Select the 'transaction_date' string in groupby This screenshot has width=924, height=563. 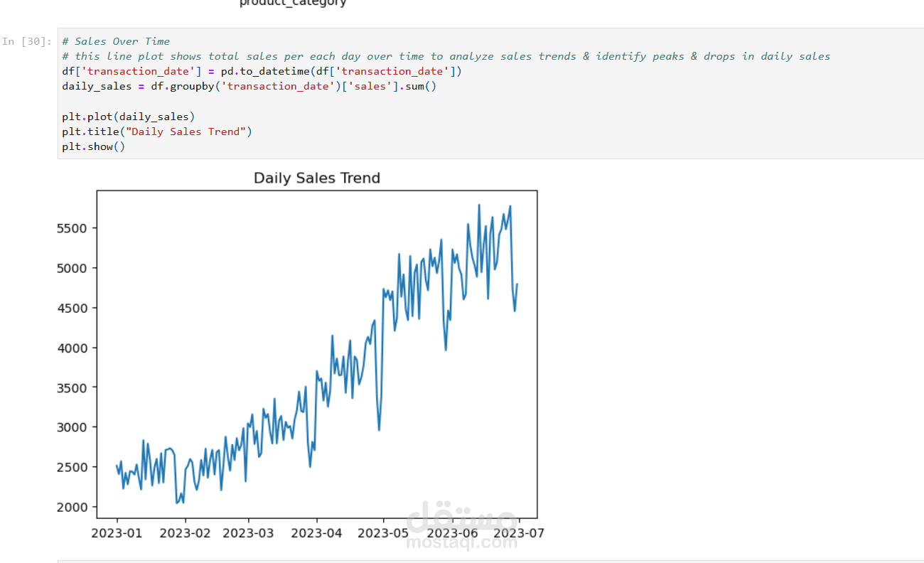pos(279,85)
